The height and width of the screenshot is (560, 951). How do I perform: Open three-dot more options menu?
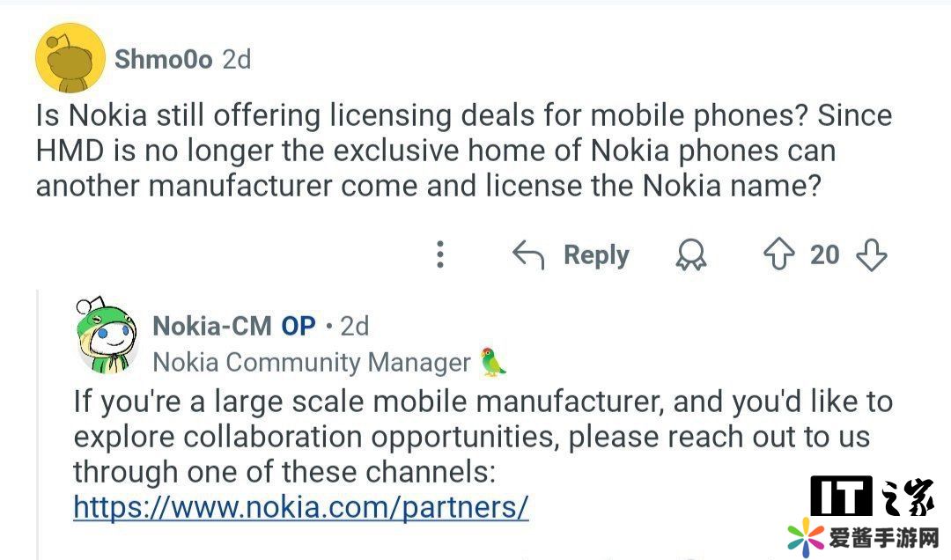pos(440,254)
